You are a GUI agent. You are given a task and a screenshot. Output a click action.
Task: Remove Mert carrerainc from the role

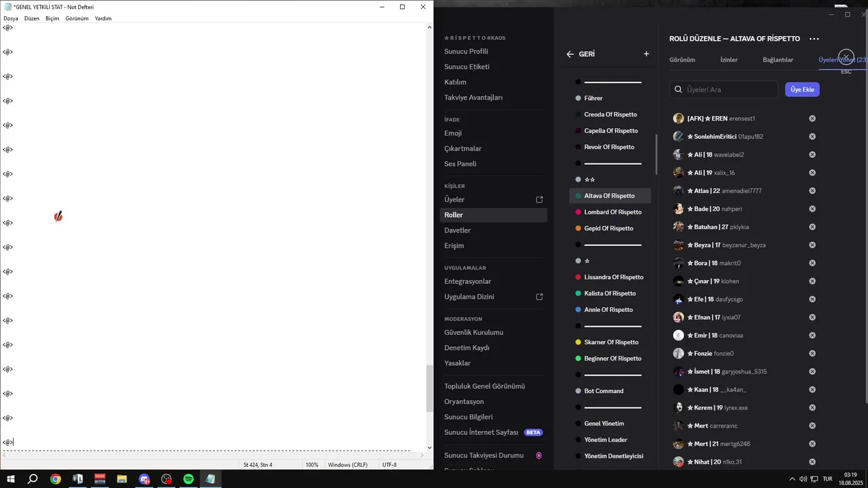click(x=812, y=426)
